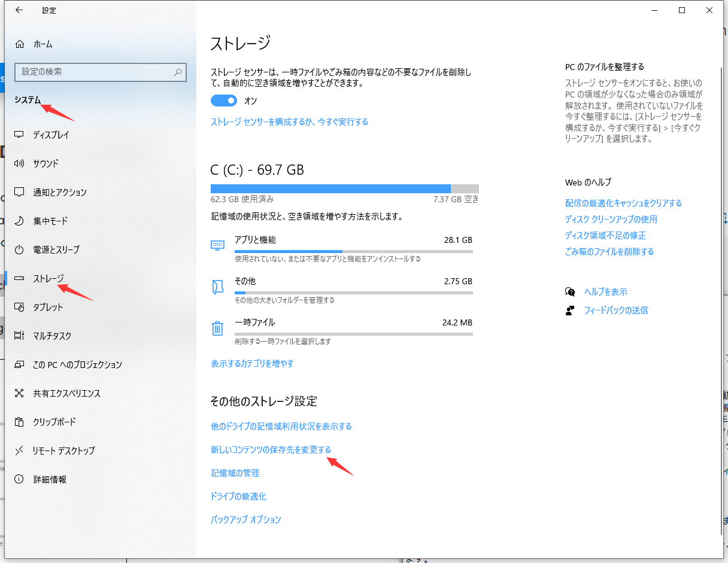Click the back arrow at top left

(x=19, y=10)
